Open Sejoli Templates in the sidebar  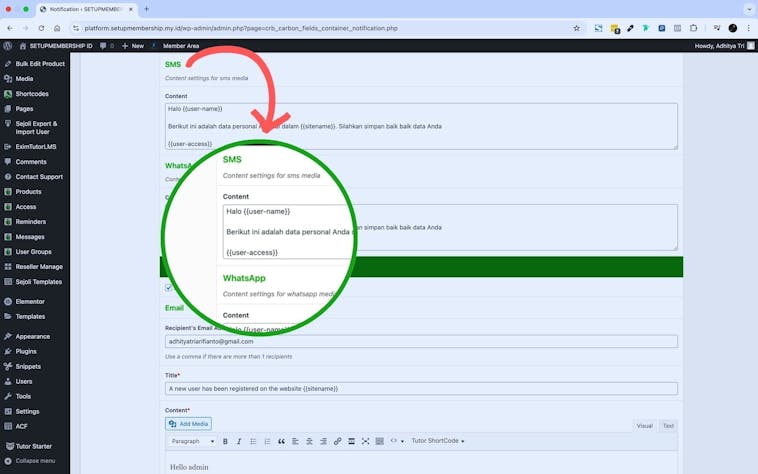click(38, 282)
